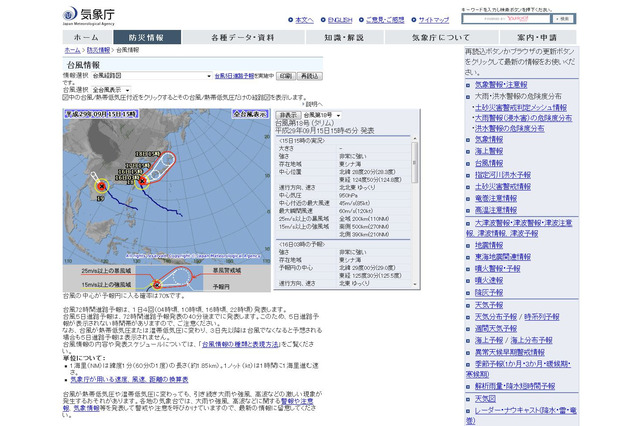Click the 再読込 reload button
The height and width of the screenshot is (426, 640).
tap(310, 76)
